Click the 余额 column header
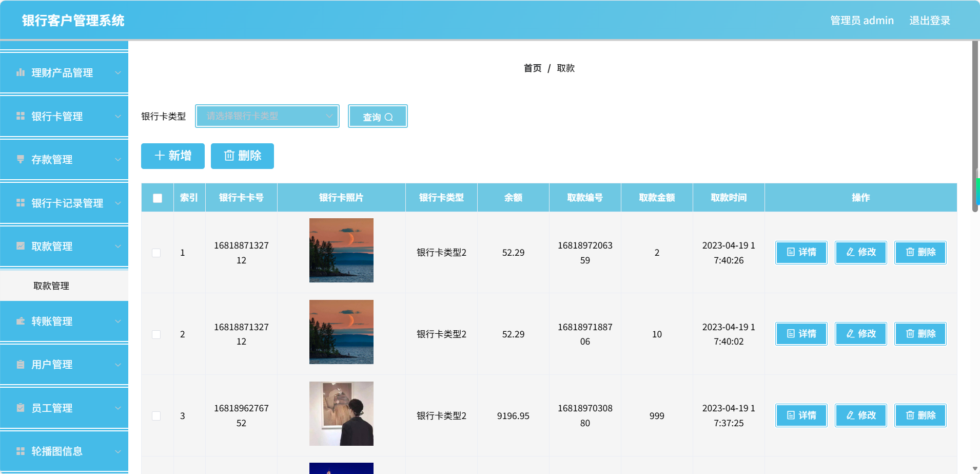This screenshot has height=474, width=980. (513, 198)
